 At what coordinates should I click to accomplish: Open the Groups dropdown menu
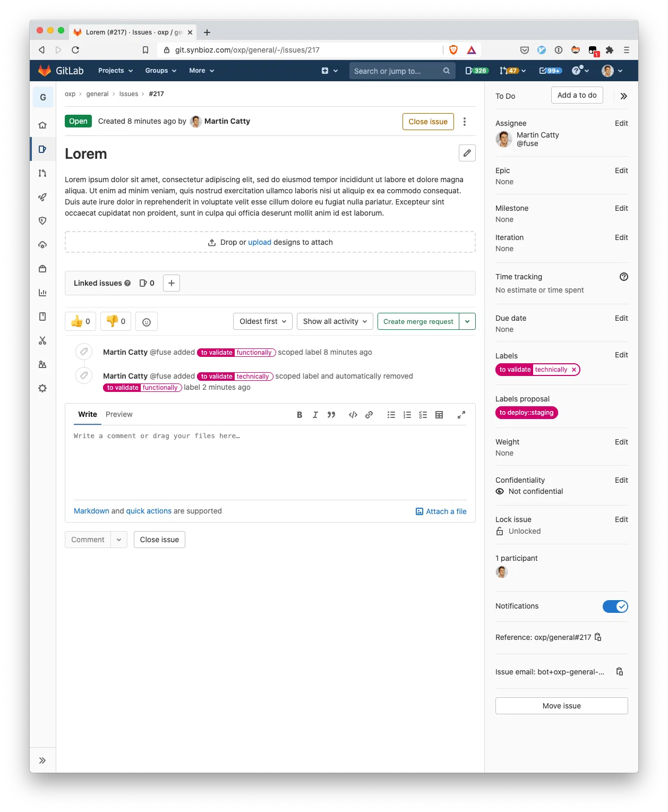161,71
